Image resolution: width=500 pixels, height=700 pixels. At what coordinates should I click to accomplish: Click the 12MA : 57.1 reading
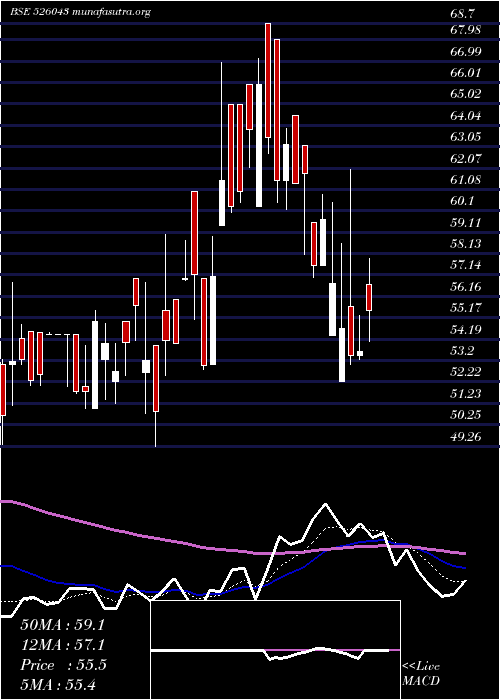(62, 645)
